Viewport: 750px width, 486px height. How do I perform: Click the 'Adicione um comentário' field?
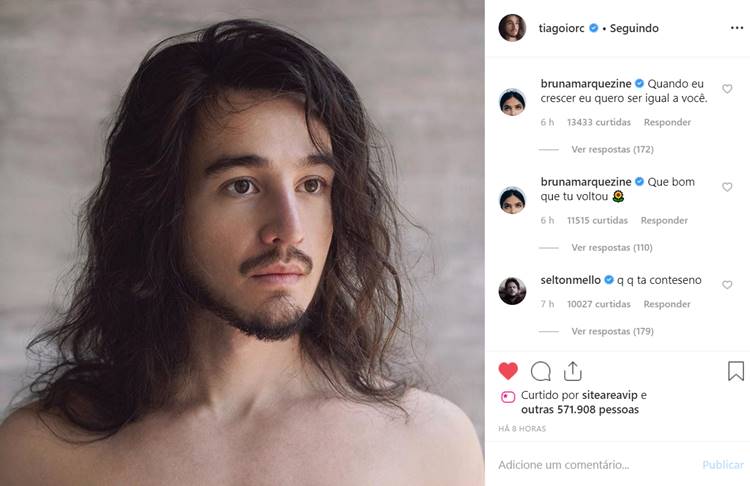click(563, 464)
